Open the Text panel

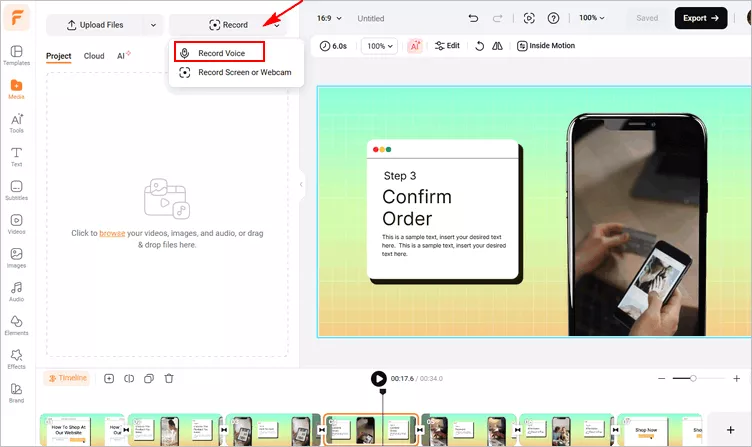click(x=16, y=157)
